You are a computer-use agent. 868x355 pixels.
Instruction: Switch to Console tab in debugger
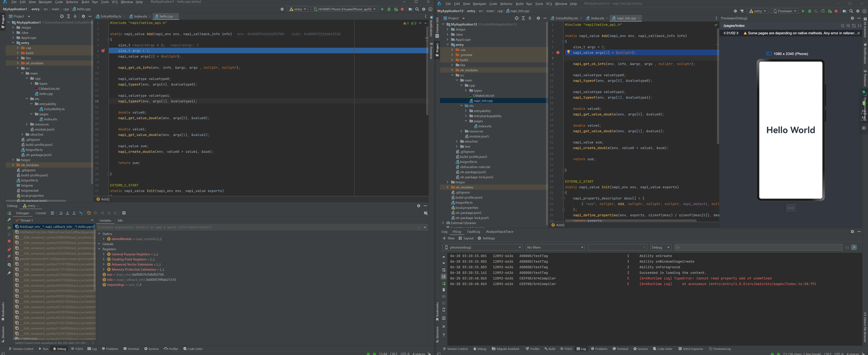coord(40,213)
